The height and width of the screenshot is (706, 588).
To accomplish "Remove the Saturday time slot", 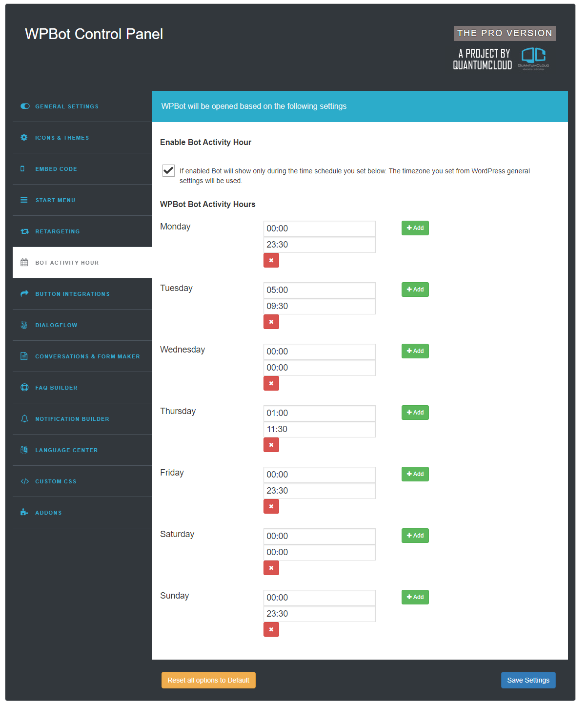I will 271,568.
